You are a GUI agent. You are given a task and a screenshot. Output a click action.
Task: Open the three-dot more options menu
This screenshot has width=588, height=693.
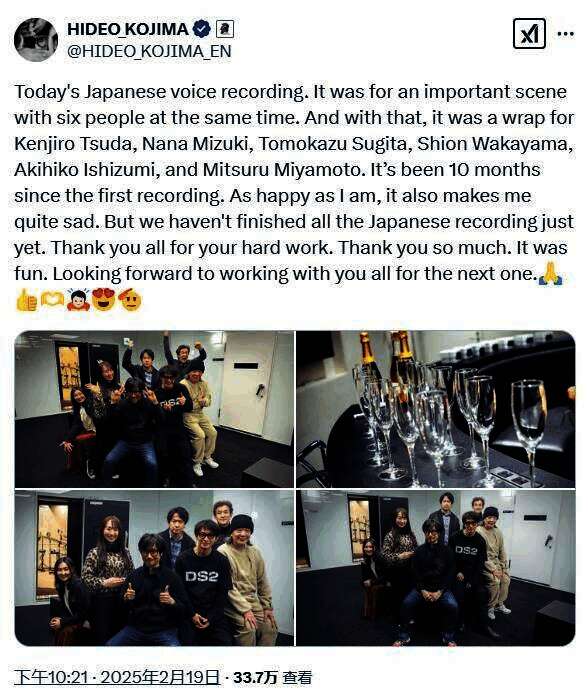pyautogui.click(x=565, y=34)
